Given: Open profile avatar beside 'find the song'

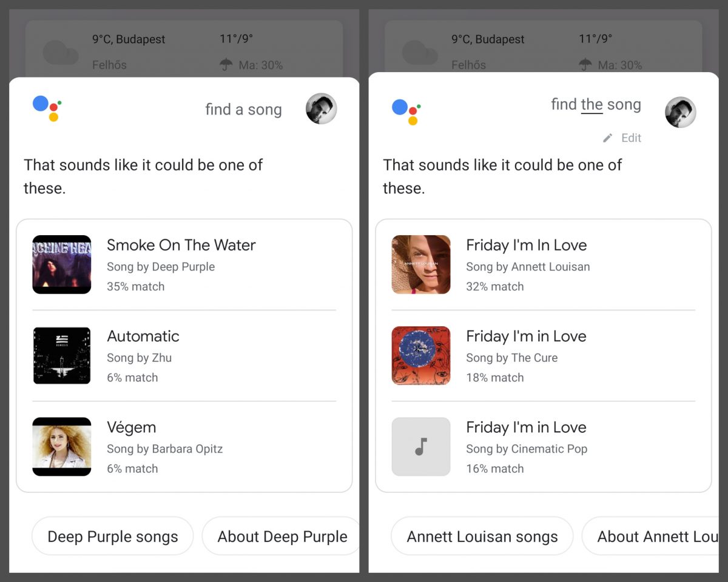Looking at the screenshot, I should point(680,112).
